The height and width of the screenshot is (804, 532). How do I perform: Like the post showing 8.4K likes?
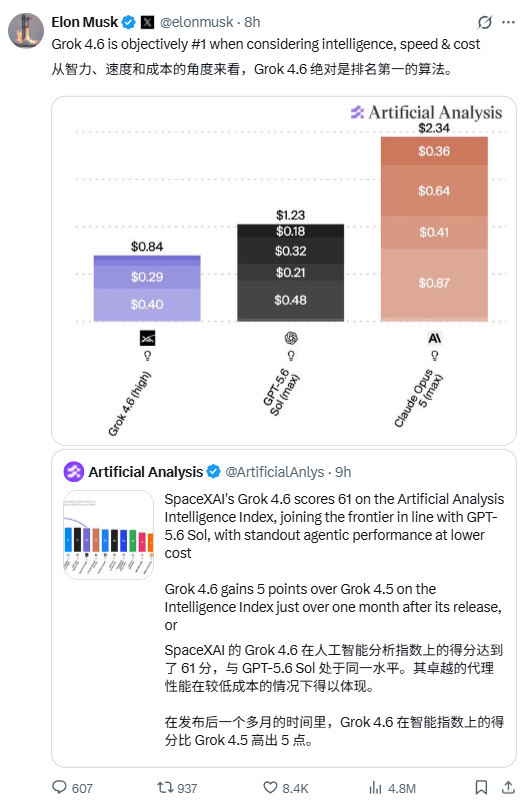(x=270, y=787)
